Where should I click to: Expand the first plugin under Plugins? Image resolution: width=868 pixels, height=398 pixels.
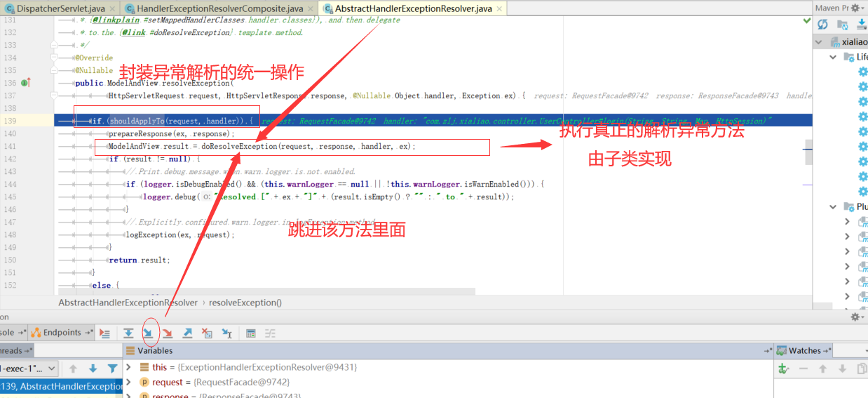click(847, 221)
